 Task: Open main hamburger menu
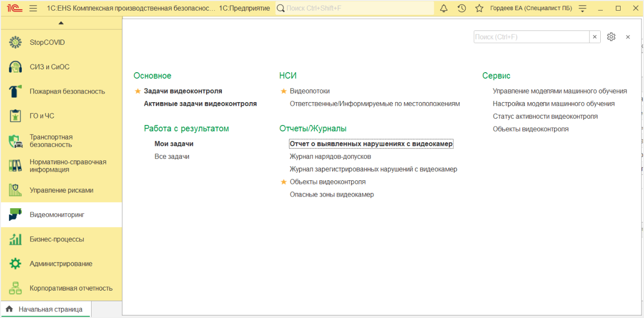pyautogui.click(x=34, y=8)
